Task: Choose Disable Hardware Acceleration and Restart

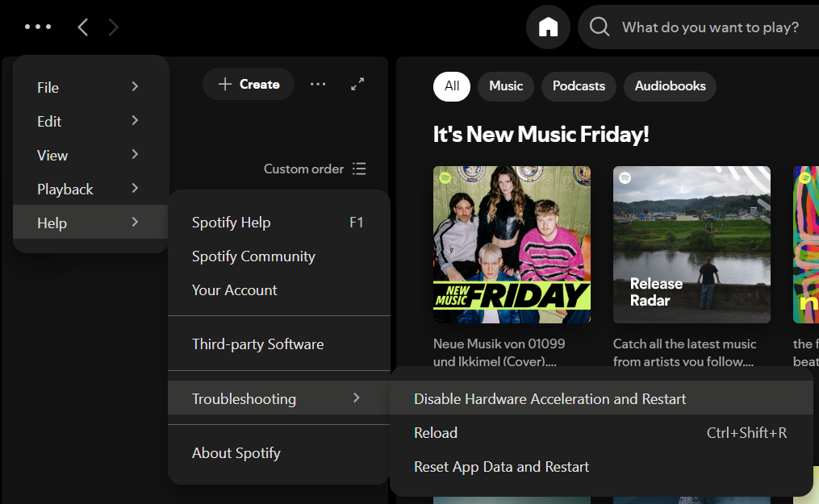Action: [601, 398]
